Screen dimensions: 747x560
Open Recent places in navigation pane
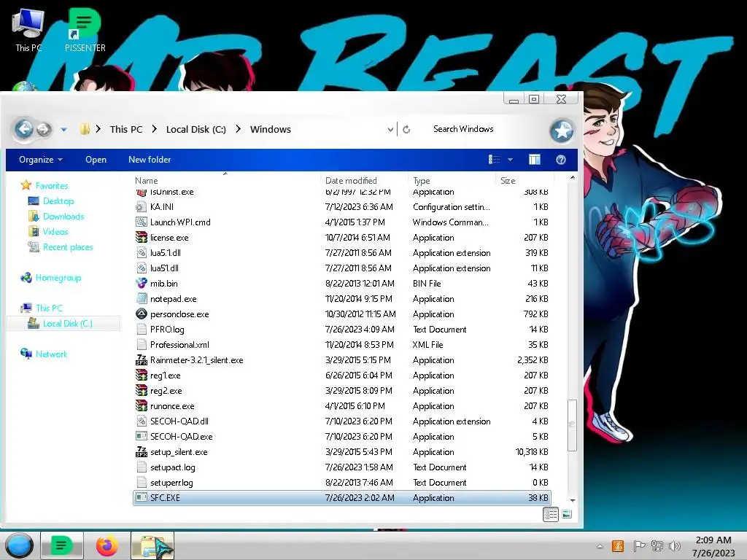(68, 246)
